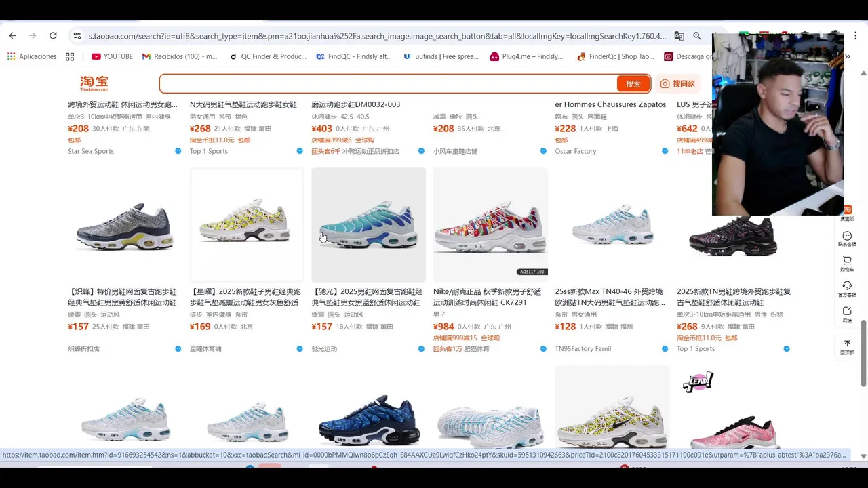Open the Taobao logo home link
Viewport: 868px width, 488px height.
94,83
